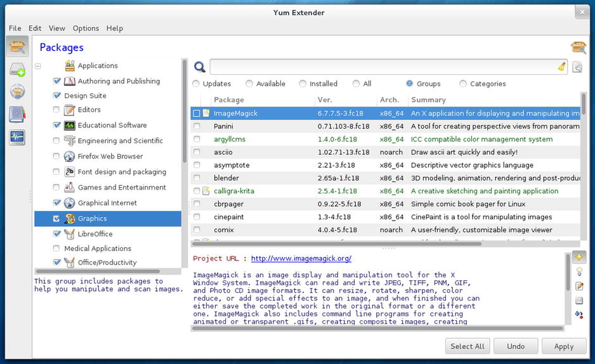Screen dimensions: 595x364
Task: Click the Select All button
Action: (468, 346)
